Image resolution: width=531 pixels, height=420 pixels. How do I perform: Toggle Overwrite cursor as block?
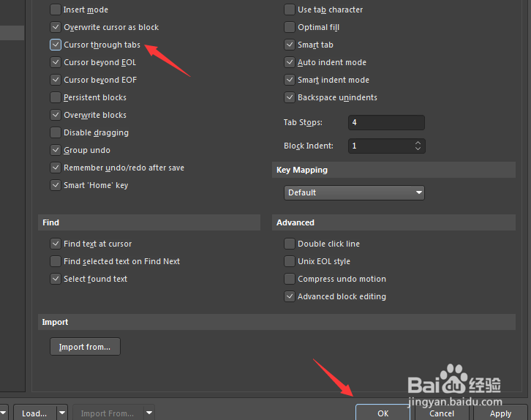[55, 27]
